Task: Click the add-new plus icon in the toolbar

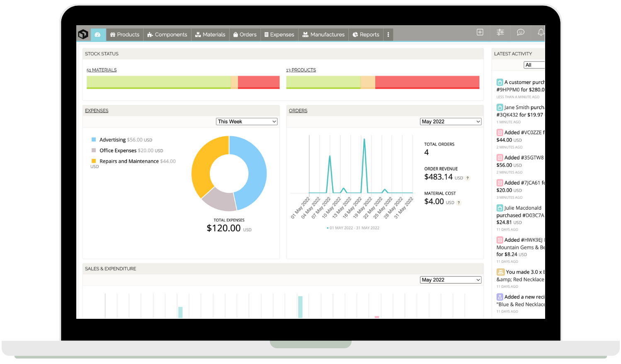Action: [x=480, y=32]
